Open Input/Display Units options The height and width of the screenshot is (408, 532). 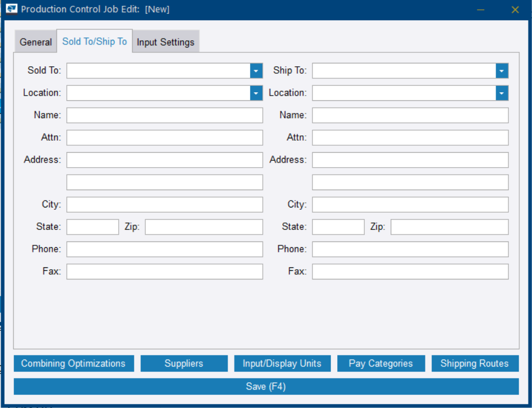[282, 363]
